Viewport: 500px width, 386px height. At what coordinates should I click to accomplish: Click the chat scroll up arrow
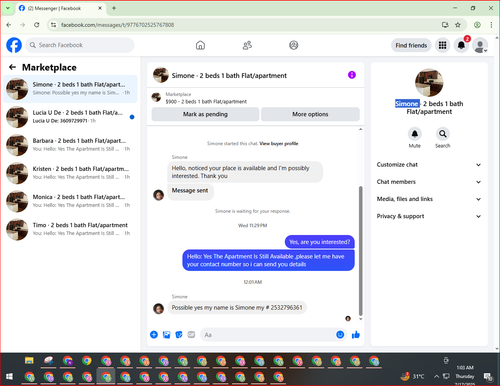coord(360,129)
